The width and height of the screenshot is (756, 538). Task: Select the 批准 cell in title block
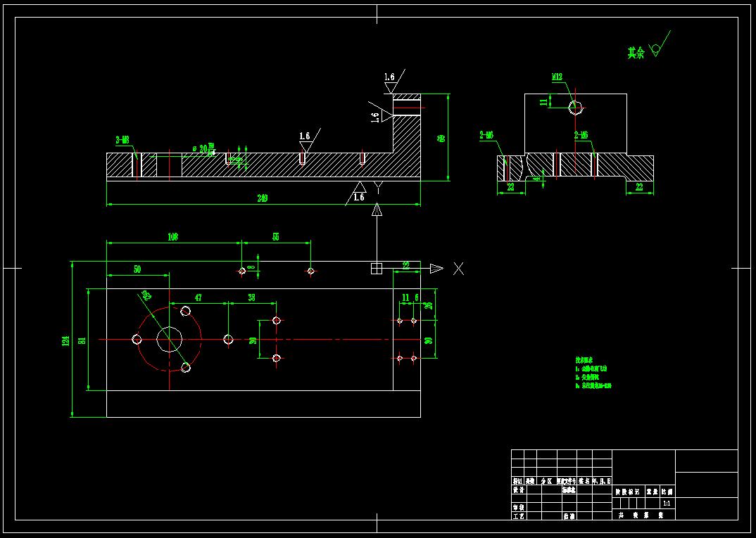569,515
